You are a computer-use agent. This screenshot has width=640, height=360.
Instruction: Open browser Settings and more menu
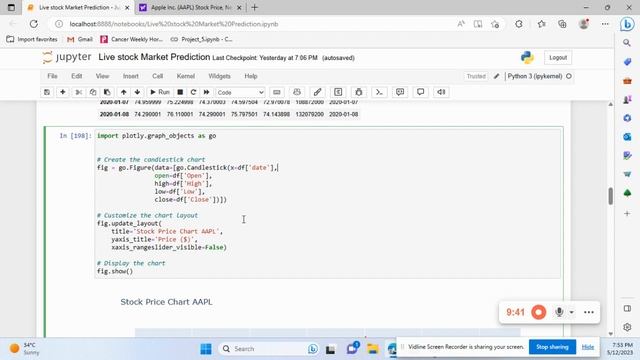point(605,24)
